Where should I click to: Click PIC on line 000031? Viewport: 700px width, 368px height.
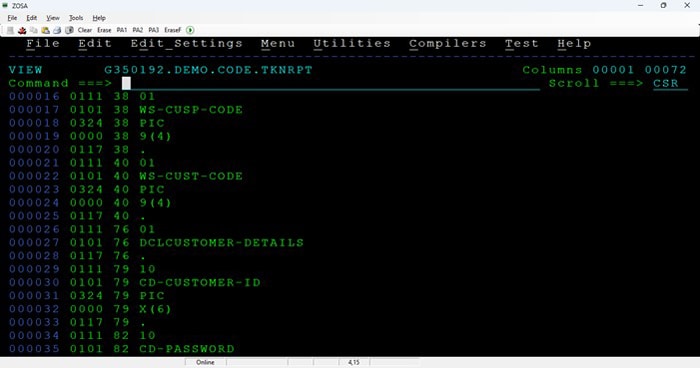point(152,296)
